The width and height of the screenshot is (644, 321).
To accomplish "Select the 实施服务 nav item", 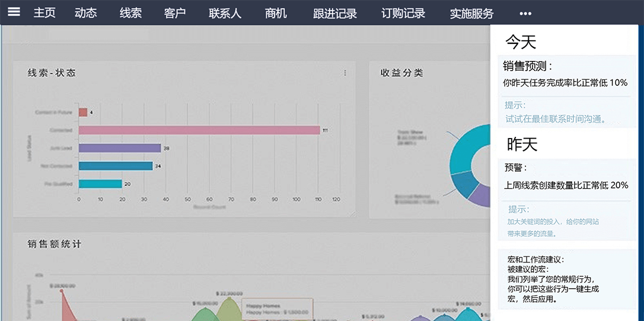I will (x=471, y=13).
